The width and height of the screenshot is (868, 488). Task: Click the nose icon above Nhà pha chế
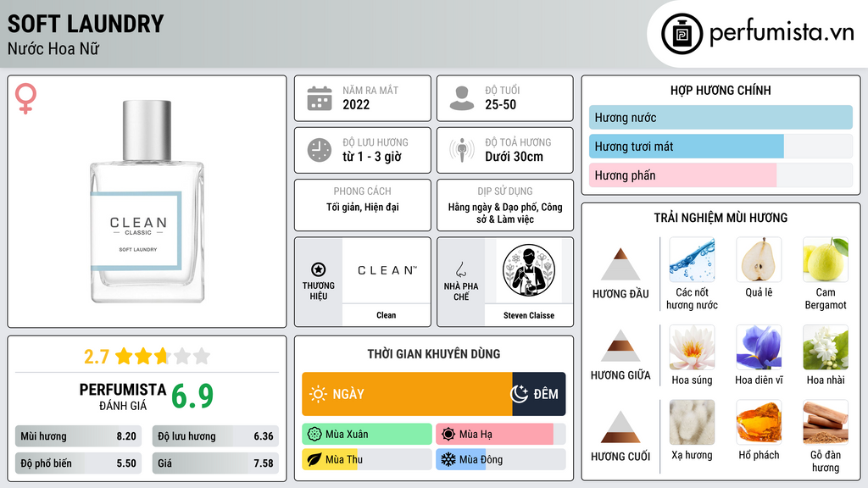(x=460, y=269)
